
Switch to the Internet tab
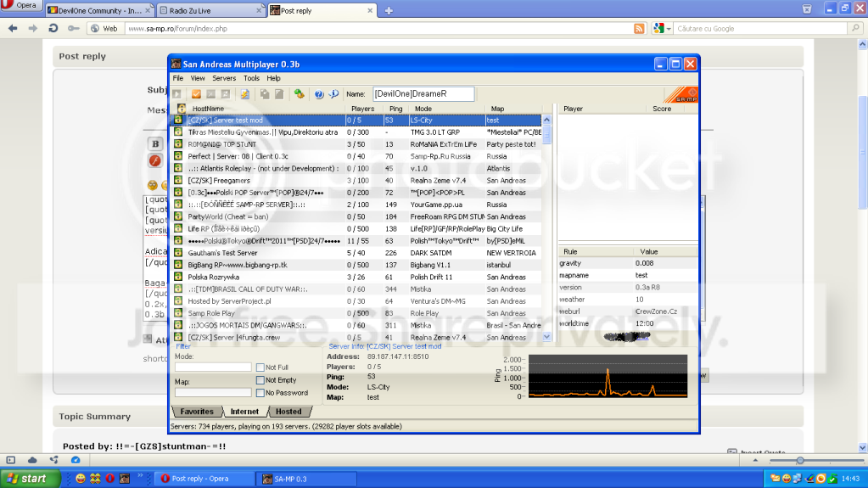pyautogui.click(x=244, y=412)
